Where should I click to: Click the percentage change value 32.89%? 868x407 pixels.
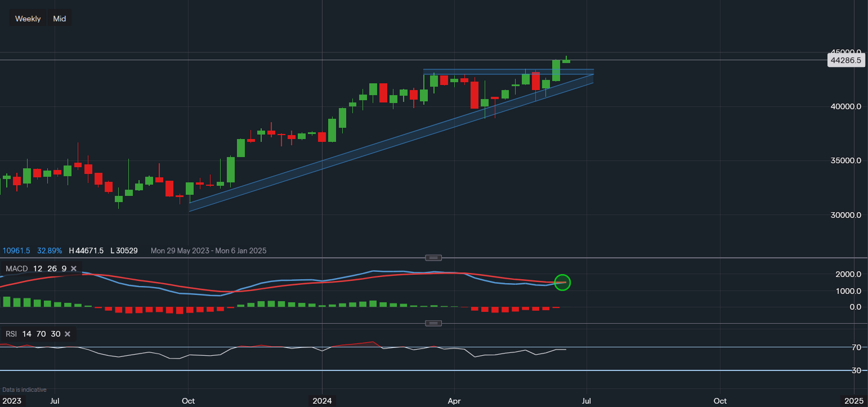click(x=51, y=251)
